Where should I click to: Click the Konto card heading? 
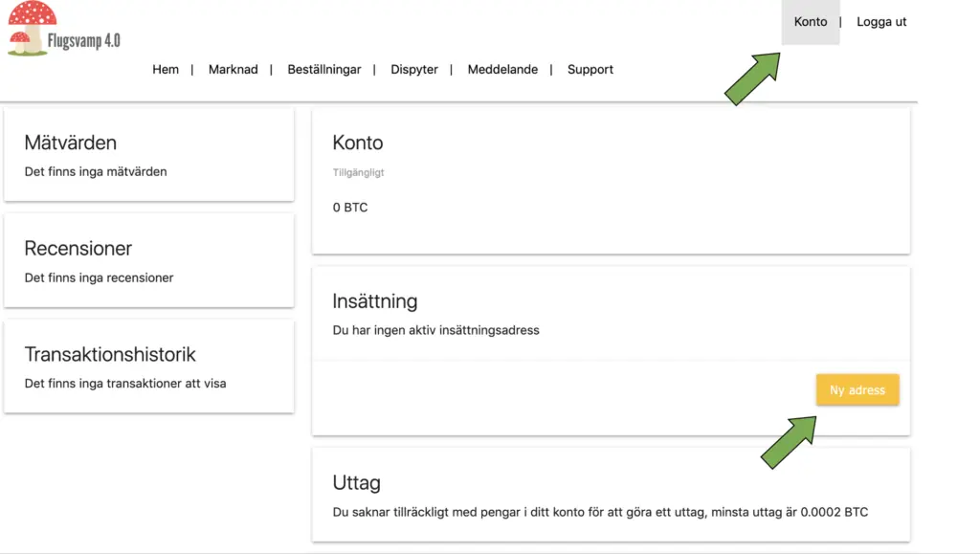coord(358,143)
